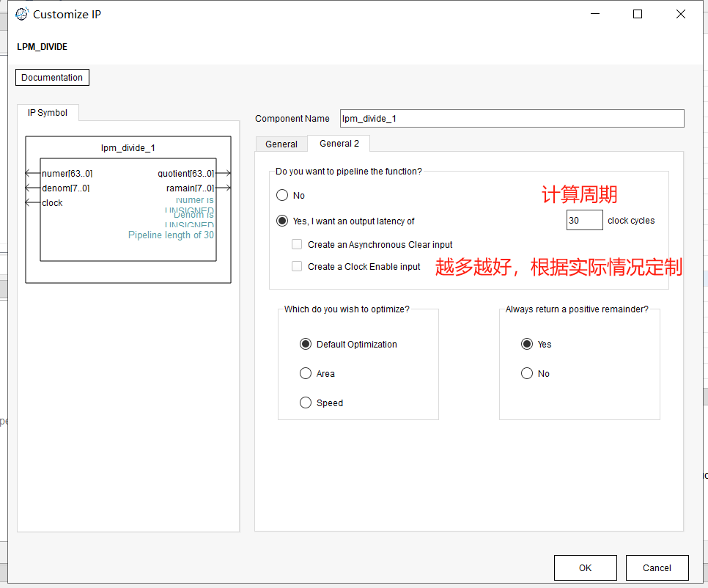Screen dimensions: 708x588
Task: Enable Create an Asynchronous Clear input
Action: point(297,245)
